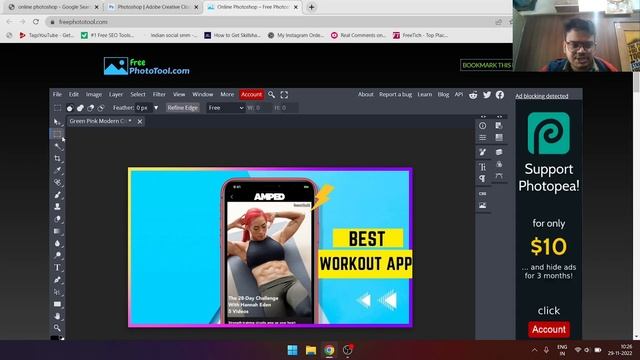Open the Filter menu
Viewport: 640px width, 360px height.
159,94
